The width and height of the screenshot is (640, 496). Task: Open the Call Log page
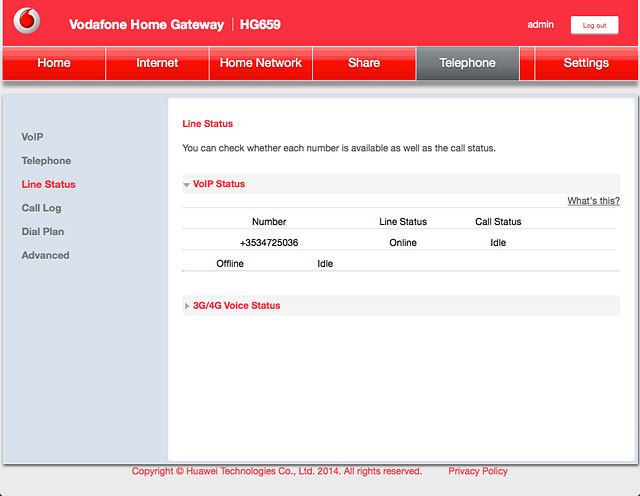[x=41, y=208]
